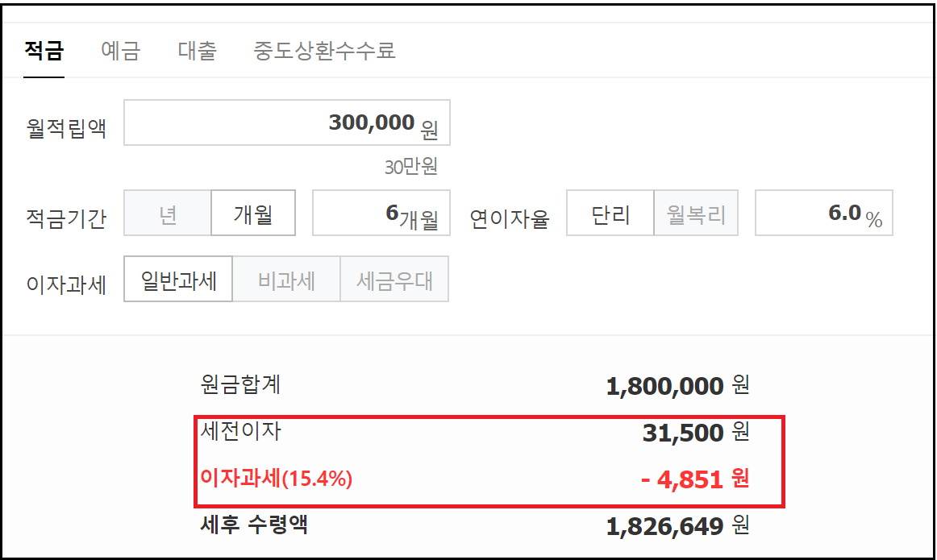Click the 월적립액 amount input field
937x560 pixels.
286,122
